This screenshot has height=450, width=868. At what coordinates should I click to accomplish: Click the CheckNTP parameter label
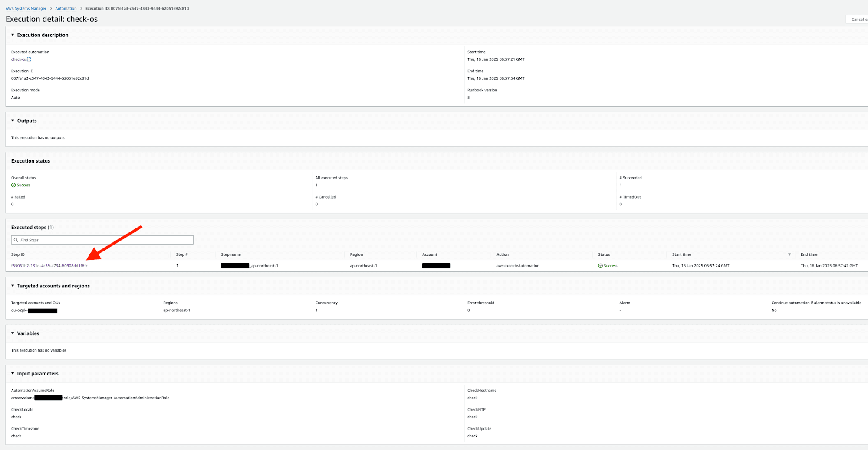click(477, 410)
